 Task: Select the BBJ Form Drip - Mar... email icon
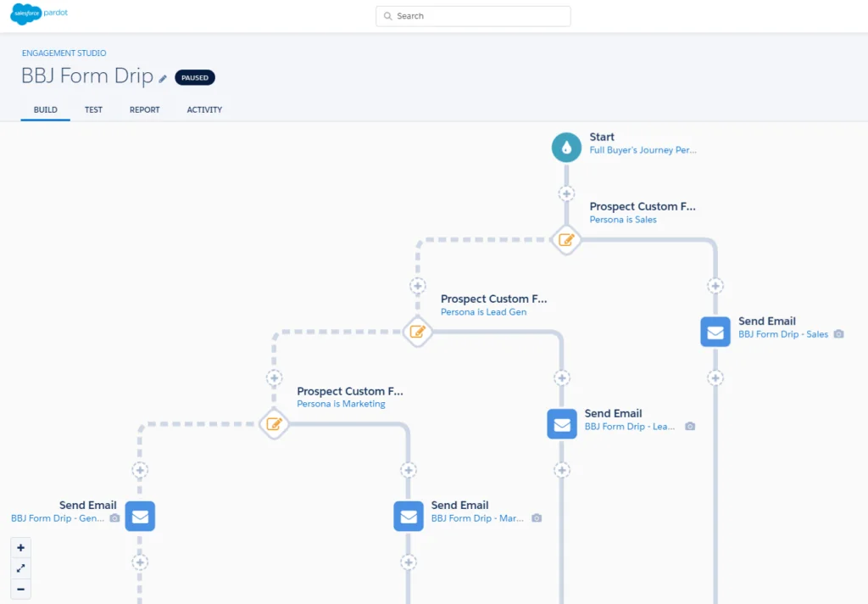pyautogui.click(x=409, y=517)
